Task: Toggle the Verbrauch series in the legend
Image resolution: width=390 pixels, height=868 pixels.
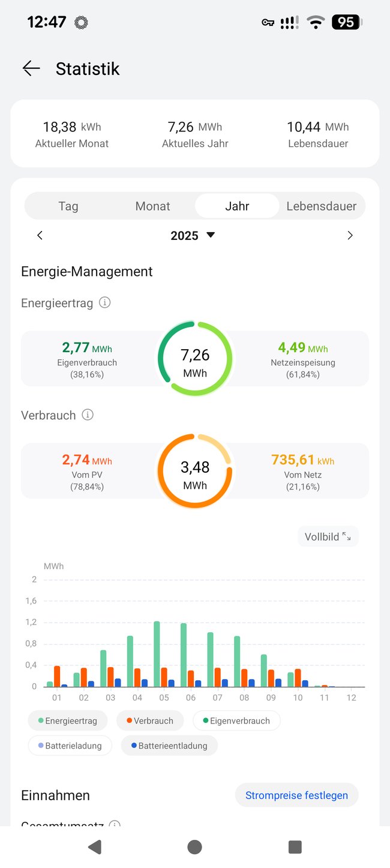Action: pos(150,720)
